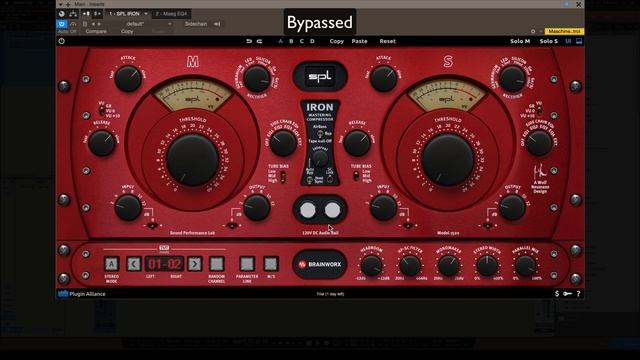This screenshot has height=360, width=640.
Task: Click the right white round button below IRON
Action: 332,210
